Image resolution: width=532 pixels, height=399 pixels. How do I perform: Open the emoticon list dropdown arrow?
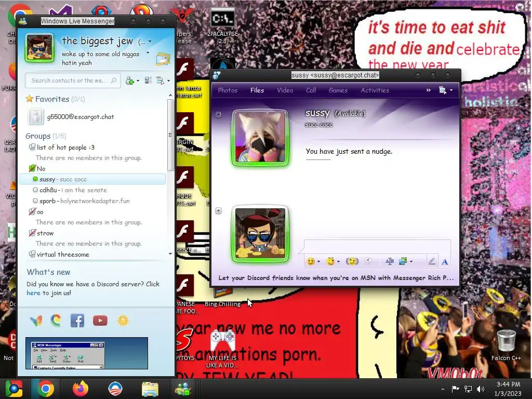[318, 262]
